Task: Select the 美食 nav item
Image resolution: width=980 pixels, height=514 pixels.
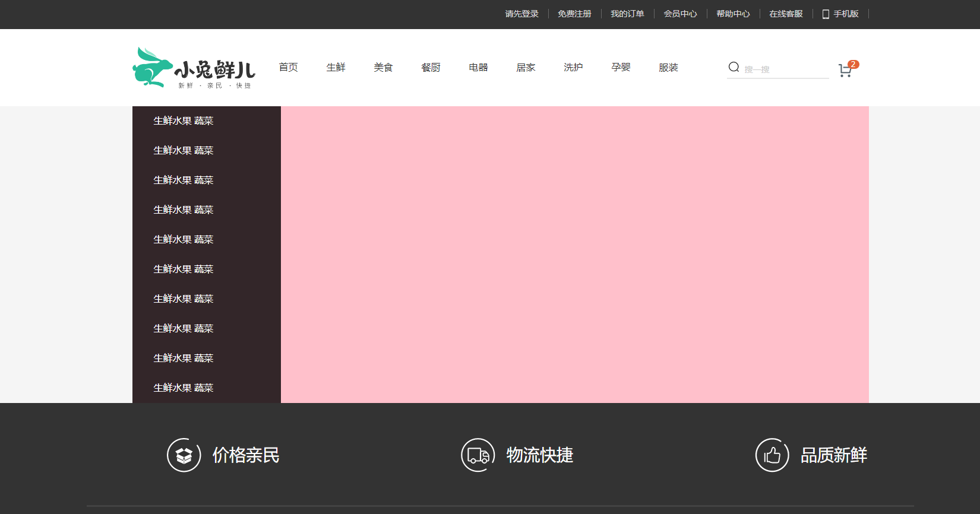Action: (384, 67)
